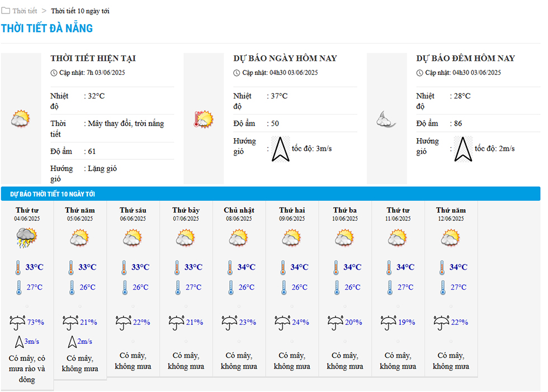Click the clock icon beside Cập nhật 7h
This screenshot has height=392, width=548.
click(x=54, y=73)
